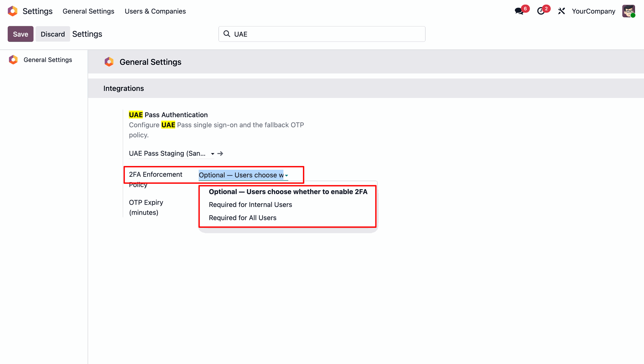Switch company via YourCompany label
The width and height of the screenshot is (644, 364).
click(593, 11)
